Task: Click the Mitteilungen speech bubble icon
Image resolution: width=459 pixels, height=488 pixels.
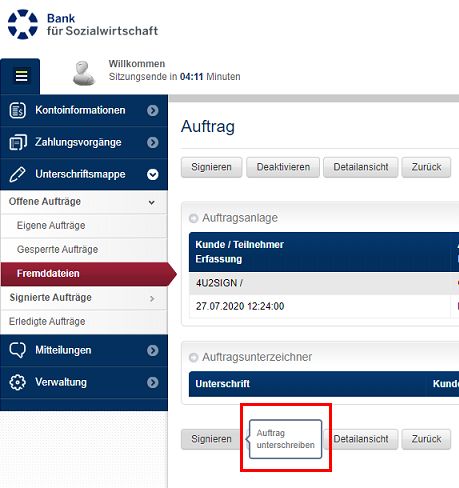Action: coord(17,350)
